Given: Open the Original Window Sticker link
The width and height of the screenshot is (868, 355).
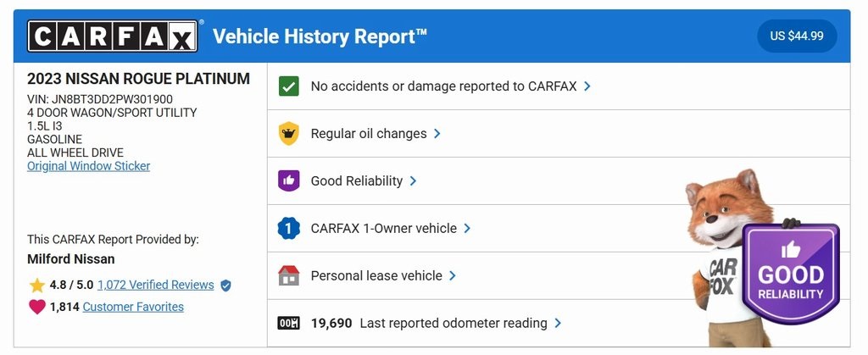Looking at the screenshot, I should (x=88, y=166).
